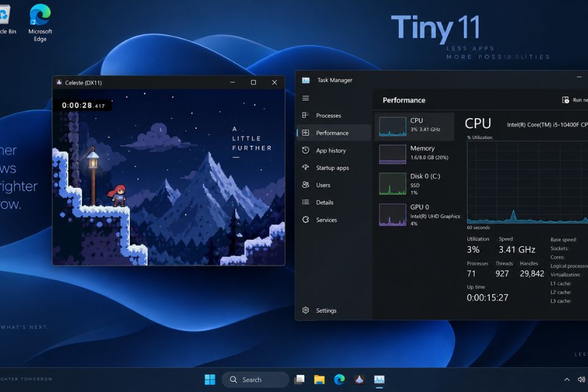Image resolution: width=588 pixels, height=392 pixels.
Task: Select the Performance tab in sidebar
Action: click(x=334, y=133)
